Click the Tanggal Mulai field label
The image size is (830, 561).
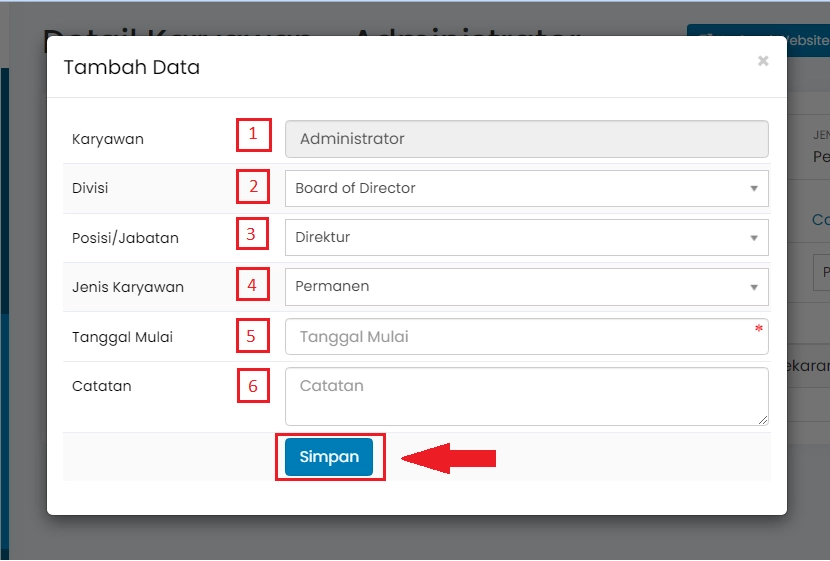click(122, 337)
